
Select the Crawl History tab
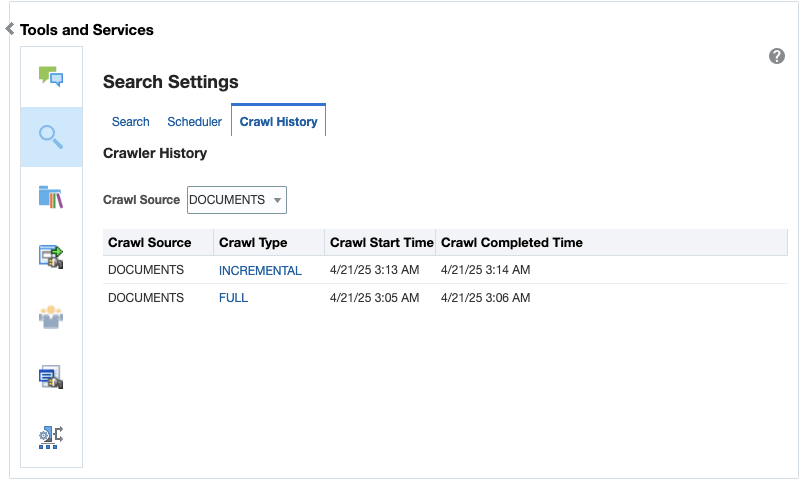pyautogui.click(x=278, y=122)
